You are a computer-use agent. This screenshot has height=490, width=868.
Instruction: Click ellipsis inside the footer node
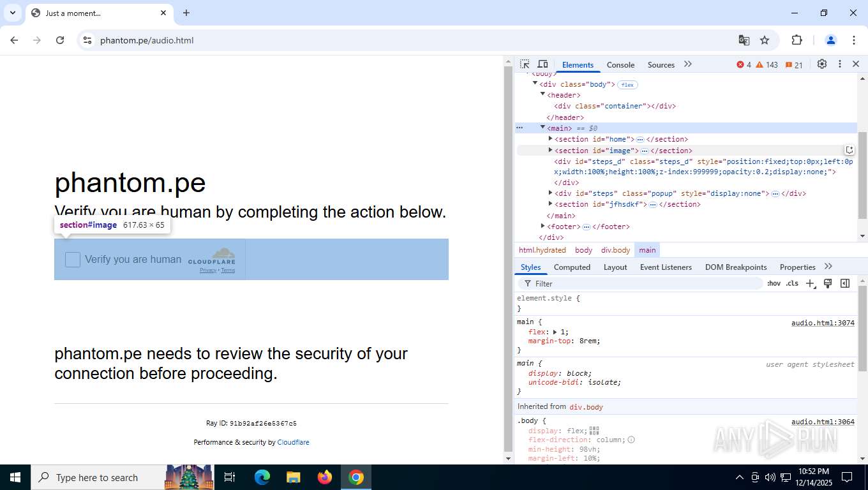(x=587, y=227)
